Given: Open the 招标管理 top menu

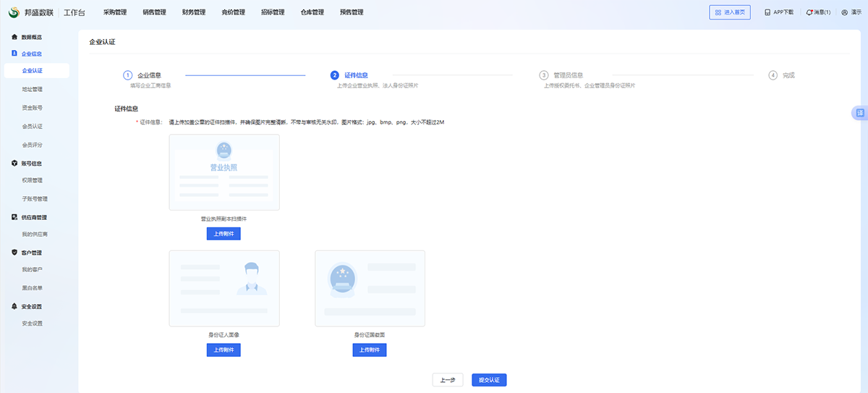Looking at the screenshot, I should click(x=273, y=12).
